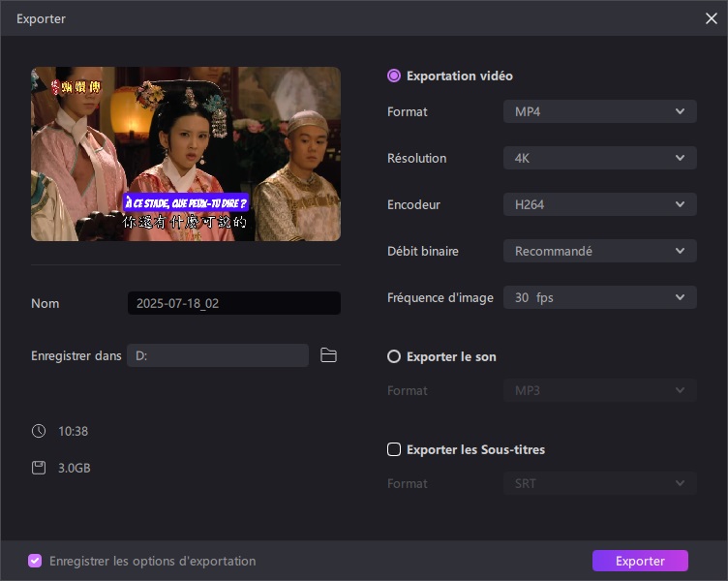This screenshot has height=581, width=728.
Task: Click the Exporter window title text
Action: (42, 18)
